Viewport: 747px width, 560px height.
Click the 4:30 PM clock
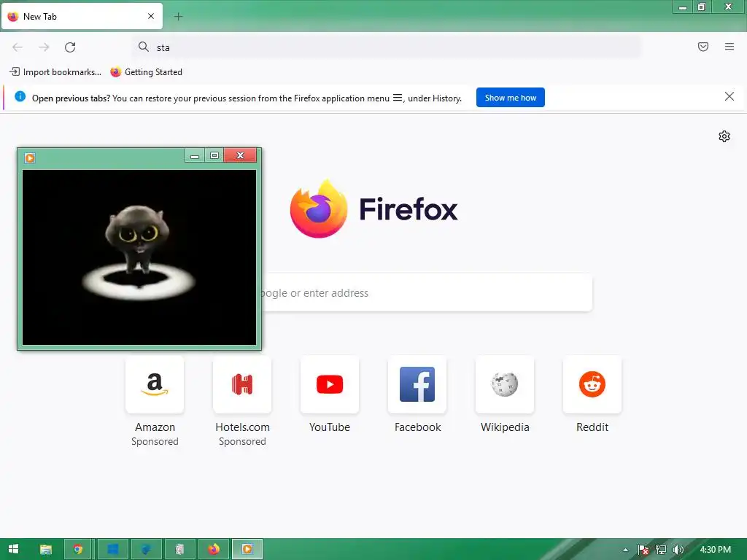[715, 550]
